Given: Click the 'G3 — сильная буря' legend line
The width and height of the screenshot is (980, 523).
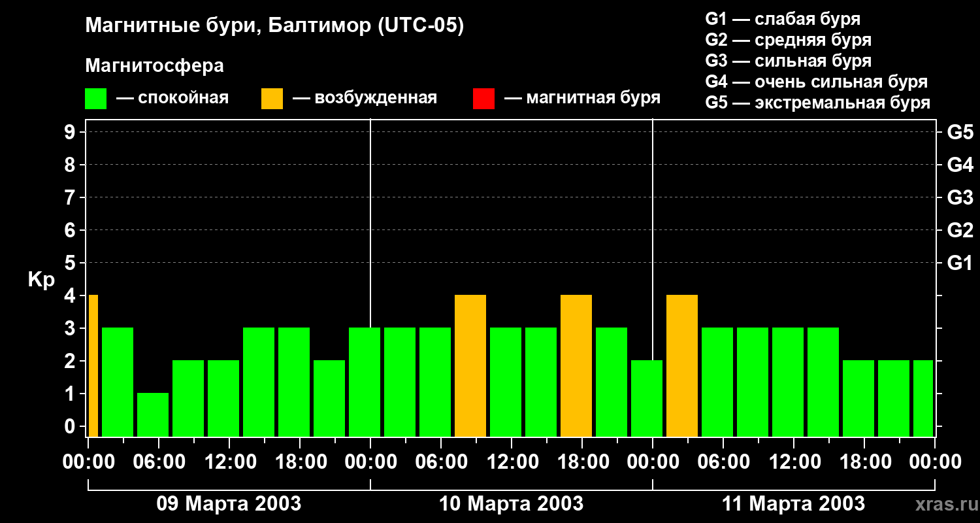Looking at the screenshot, I should [x=788, y=61].
